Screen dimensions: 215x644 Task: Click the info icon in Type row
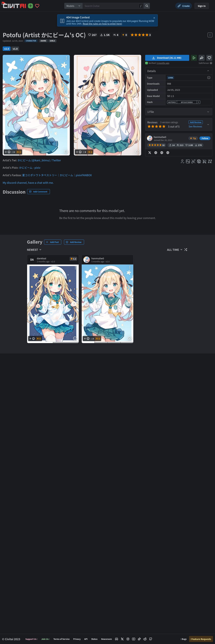pyautogui.click(x=209, y=78)
